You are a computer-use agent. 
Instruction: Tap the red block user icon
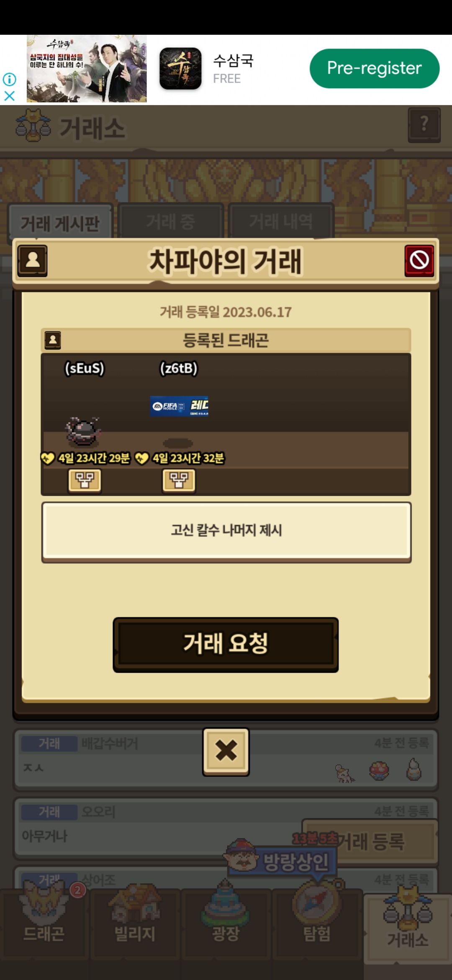click(x=419, y=260)
